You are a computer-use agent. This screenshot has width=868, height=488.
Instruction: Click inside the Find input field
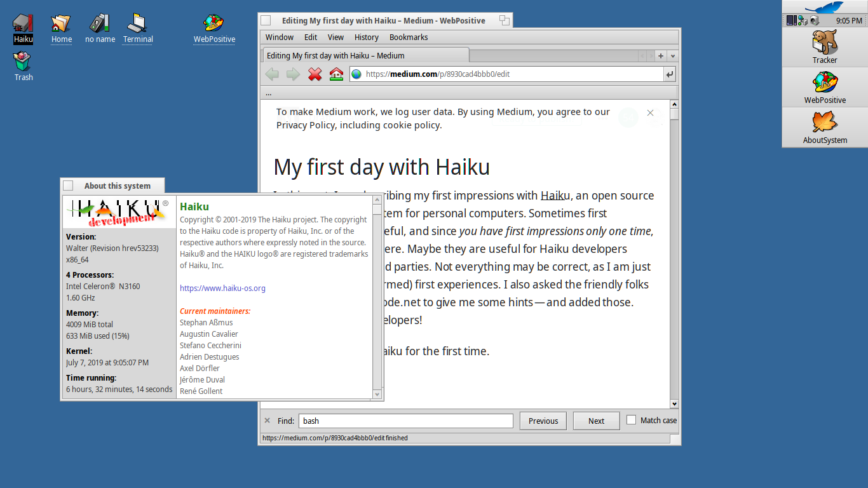pyautogui.click(x=406, y=420)
